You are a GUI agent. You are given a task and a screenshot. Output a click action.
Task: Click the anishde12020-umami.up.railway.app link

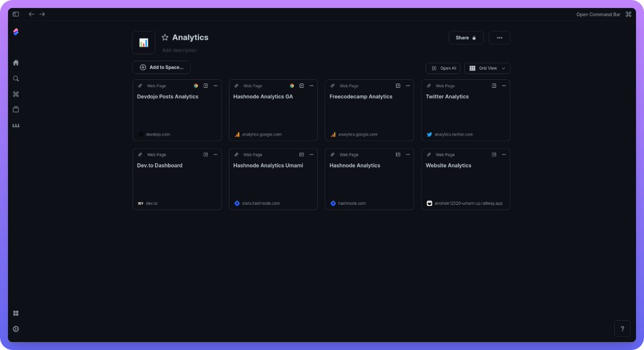[469, 204]
